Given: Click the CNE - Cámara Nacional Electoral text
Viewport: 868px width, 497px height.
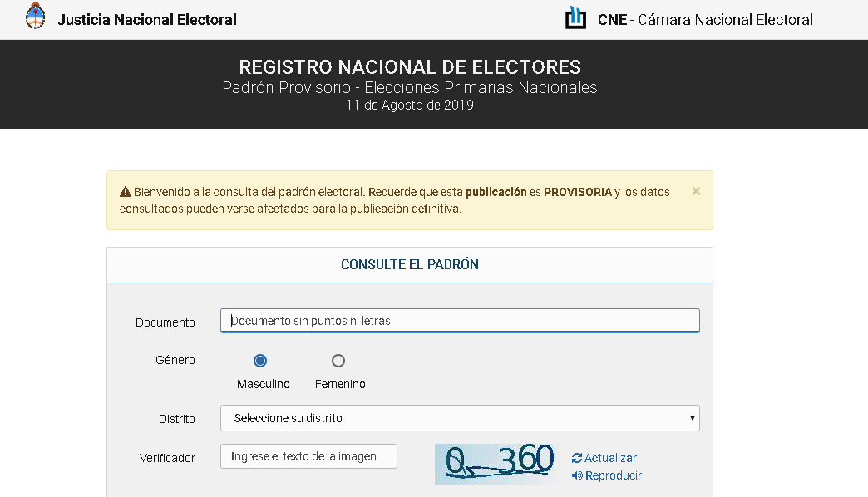Looking at the screenshot, I should pyautogui.click(x=705, y=20).
